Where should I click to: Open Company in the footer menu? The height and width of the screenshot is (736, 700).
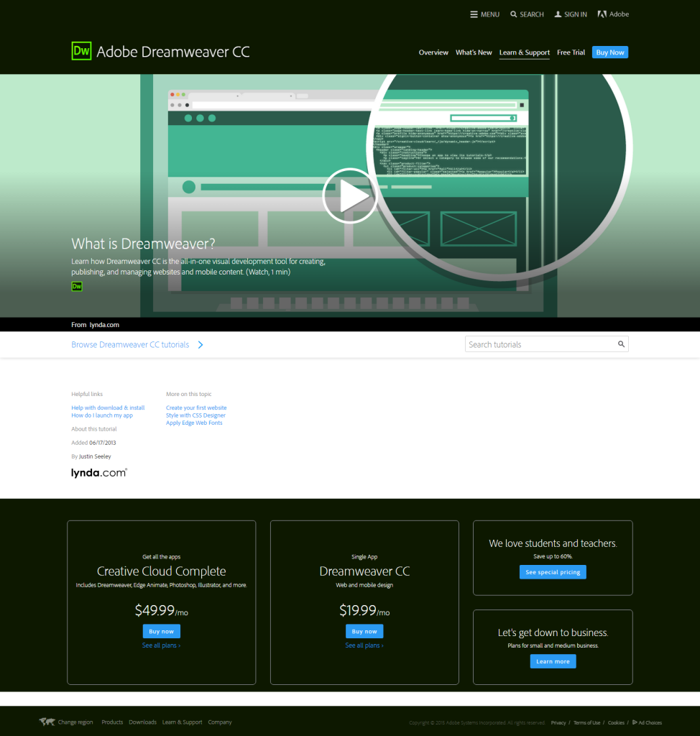click(x=220, y=722)
